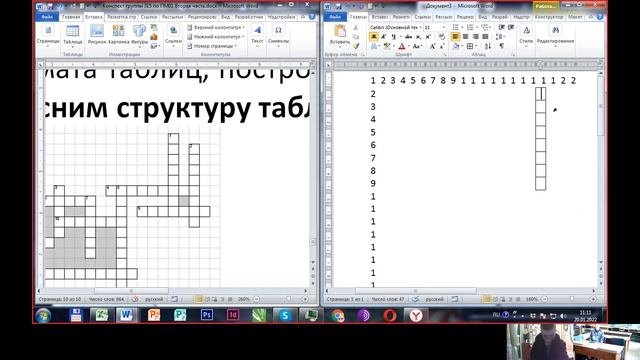
Task: Open Styles (Стили) gallery in right window
Action: [x=527, y=35]
